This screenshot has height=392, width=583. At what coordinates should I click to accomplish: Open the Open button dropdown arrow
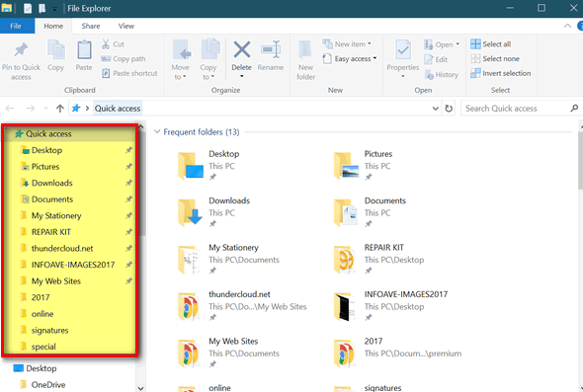(458, 44)
